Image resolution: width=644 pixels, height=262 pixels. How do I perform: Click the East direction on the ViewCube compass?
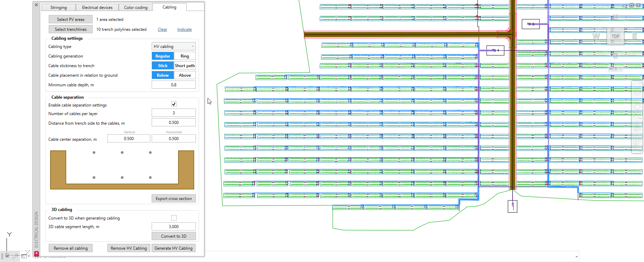point(635,36)
